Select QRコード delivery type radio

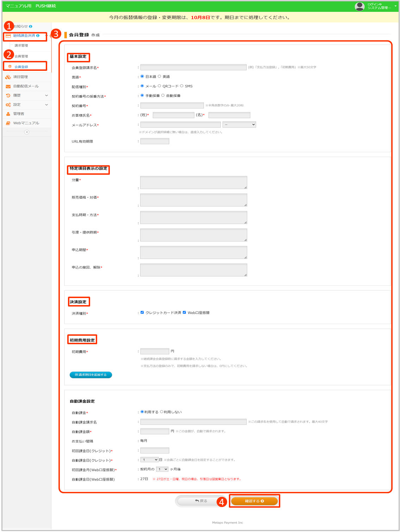point(160,86)
